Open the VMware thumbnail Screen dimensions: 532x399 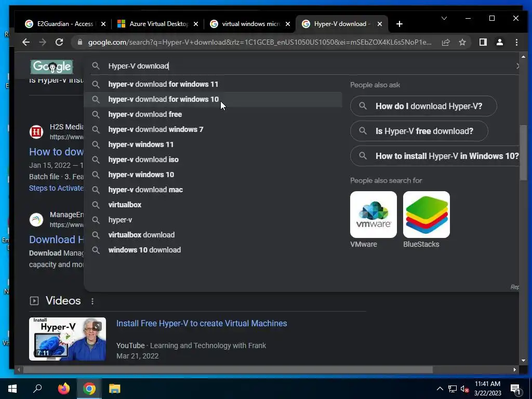373,215
